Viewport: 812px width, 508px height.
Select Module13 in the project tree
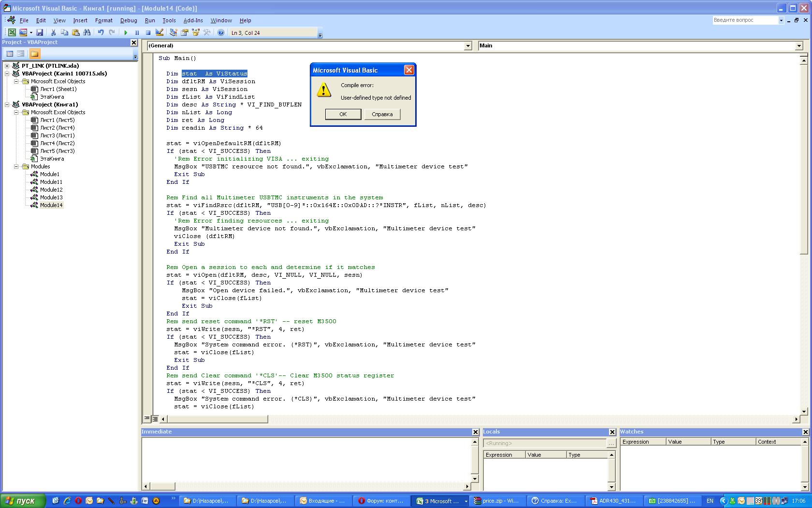pos(51,197)
